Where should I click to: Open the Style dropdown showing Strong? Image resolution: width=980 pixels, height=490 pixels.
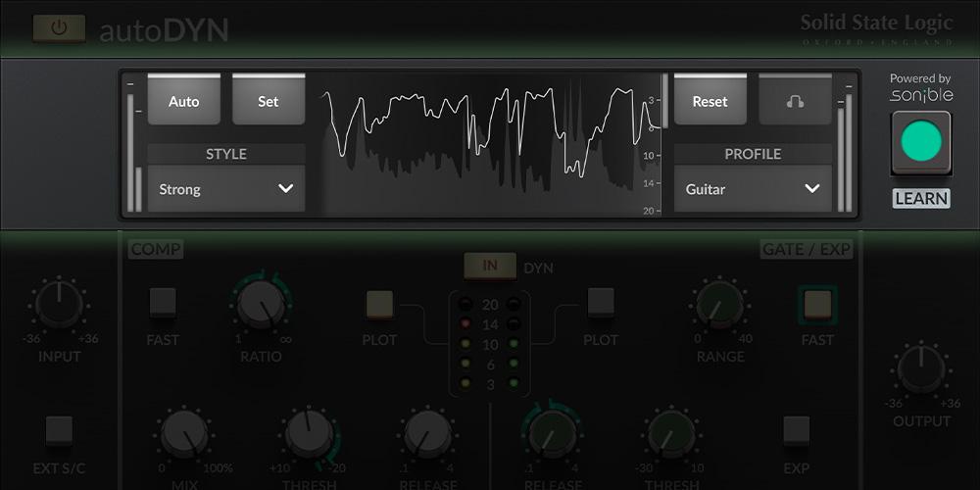pos(226,189)
